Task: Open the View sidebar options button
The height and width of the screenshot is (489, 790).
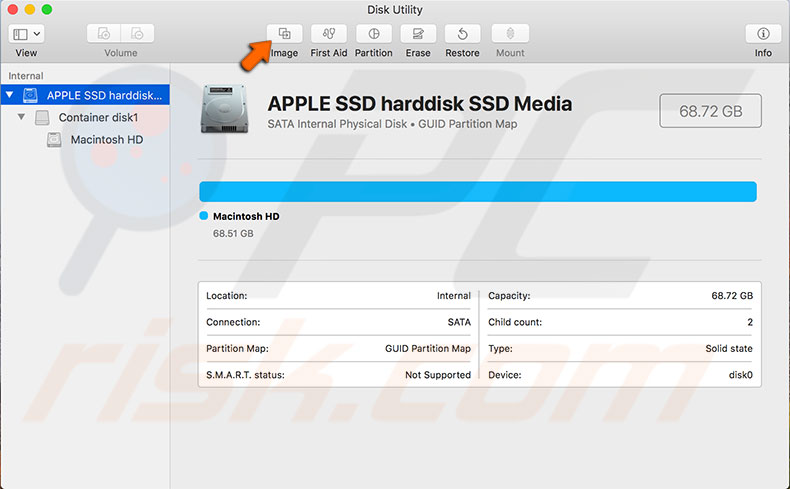Action: pyautogui.click(x=26, y=34)
